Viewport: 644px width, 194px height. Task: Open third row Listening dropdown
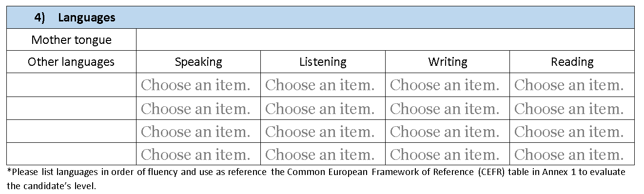pos(320,132)
